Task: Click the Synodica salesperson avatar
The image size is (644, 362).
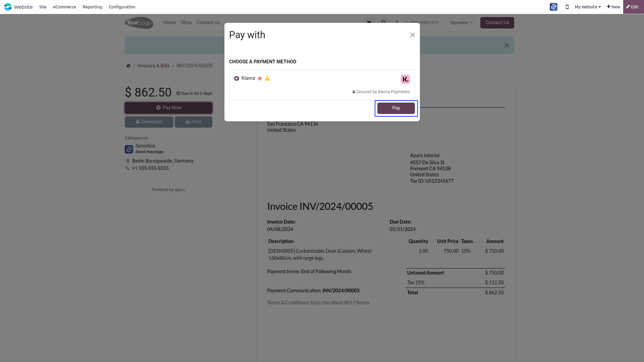Action: pyautogui.click(x=129, y=149)
